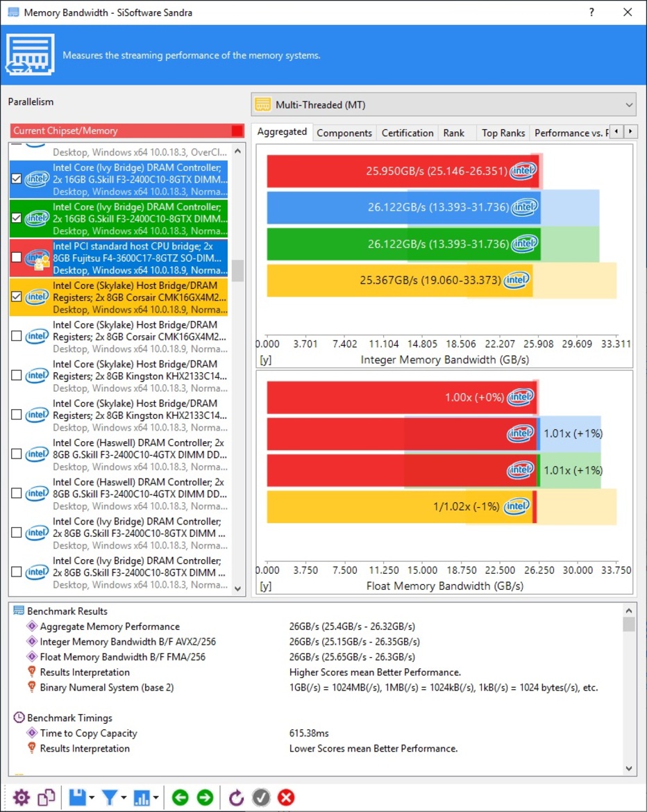
Task: Close the Memory Bandwidth window
Action: click(628, 12)
